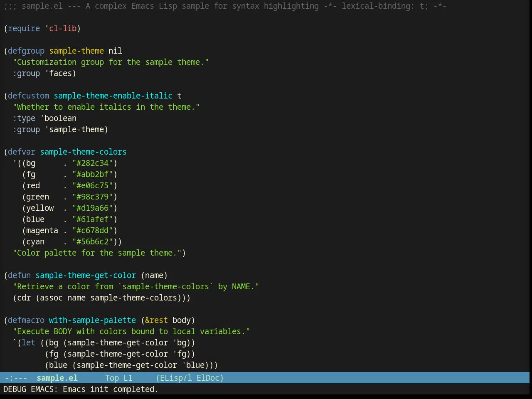Viewport: 532px width, 399px height.
Task: Click the Top position indicator in mode line
Action: pyautogui.click(x=112, y=378)
